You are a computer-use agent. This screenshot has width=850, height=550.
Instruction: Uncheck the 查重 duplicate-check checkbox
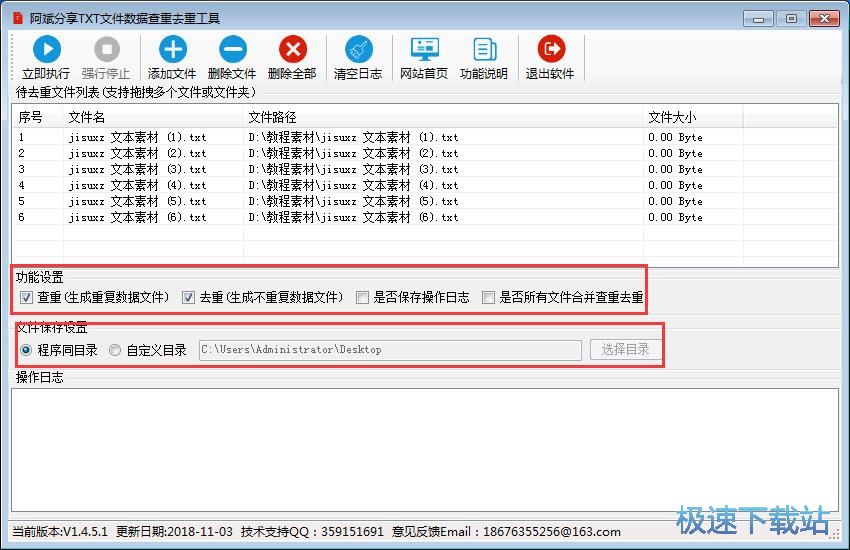26,297
